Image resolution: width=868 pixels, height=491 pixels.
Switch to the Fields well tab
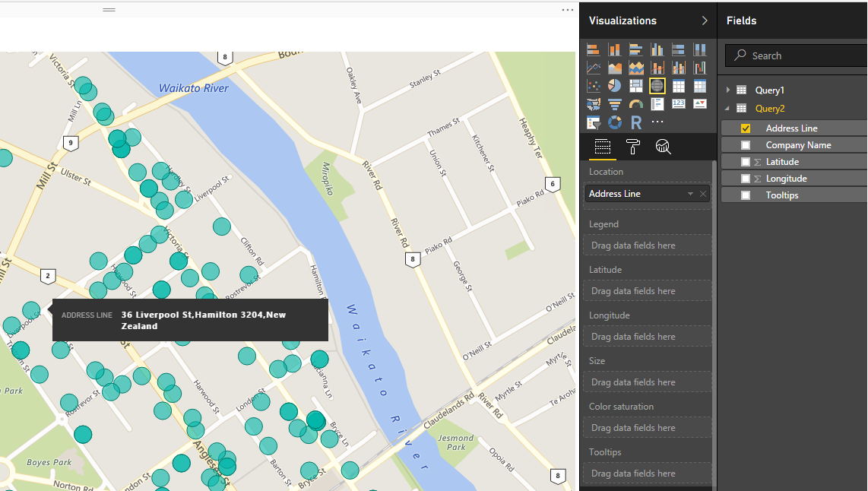pos(602,147)
